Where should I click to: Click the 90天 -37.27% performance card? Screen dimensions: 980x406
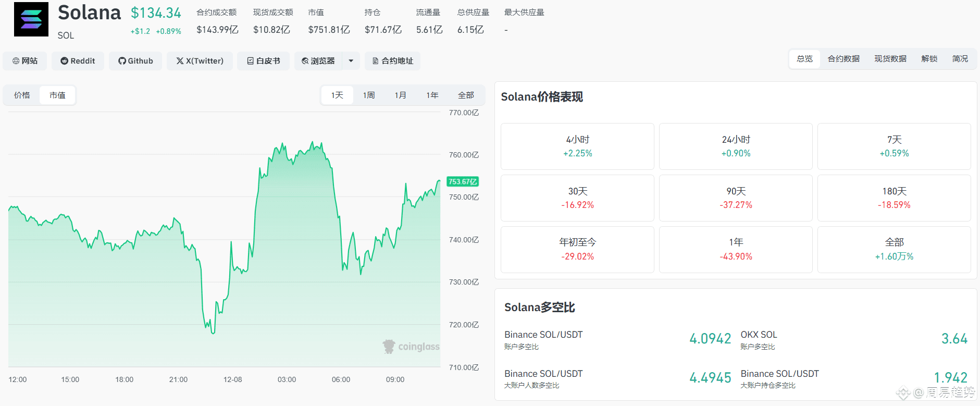(736, 198)
